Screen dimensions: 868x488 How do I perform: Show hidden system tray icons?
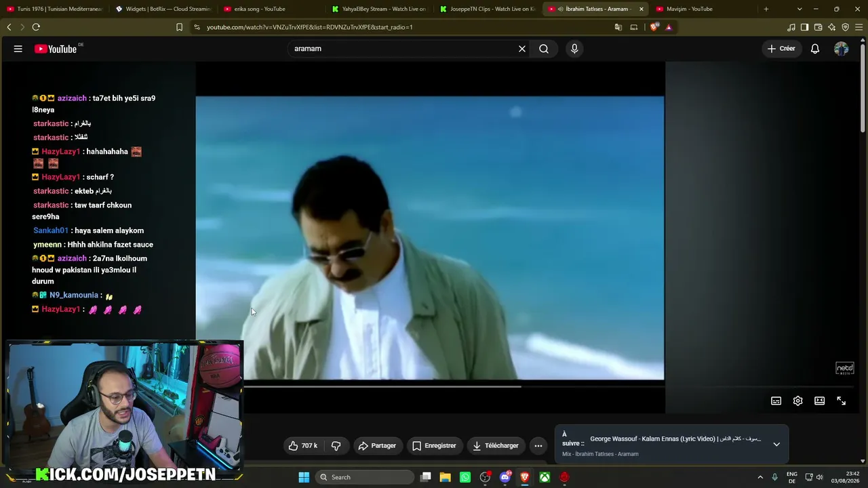(760, 477)
